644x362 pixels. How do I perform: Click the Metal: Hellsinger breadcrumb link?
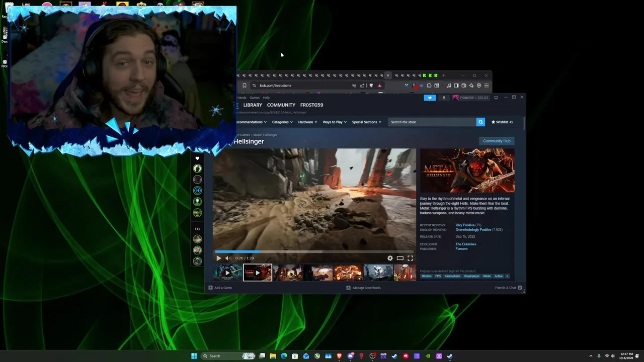pyautogui.click(x=265, y=135)
